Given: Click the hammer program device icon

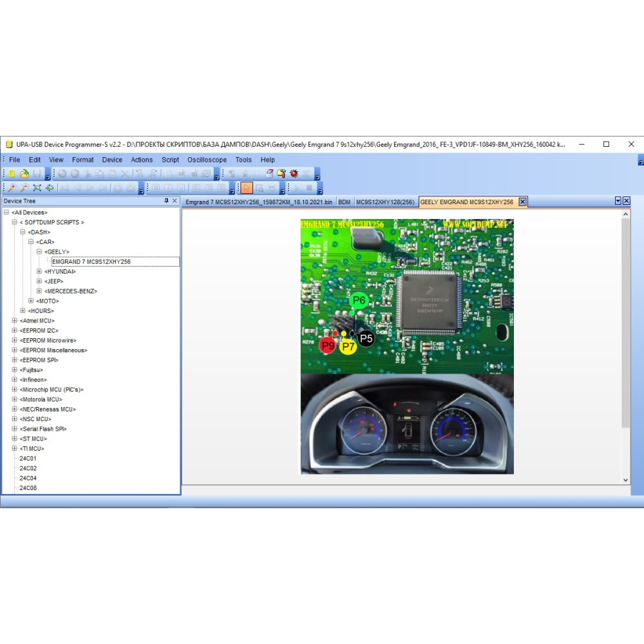Looking at the screenshot, I should point(282,174).
